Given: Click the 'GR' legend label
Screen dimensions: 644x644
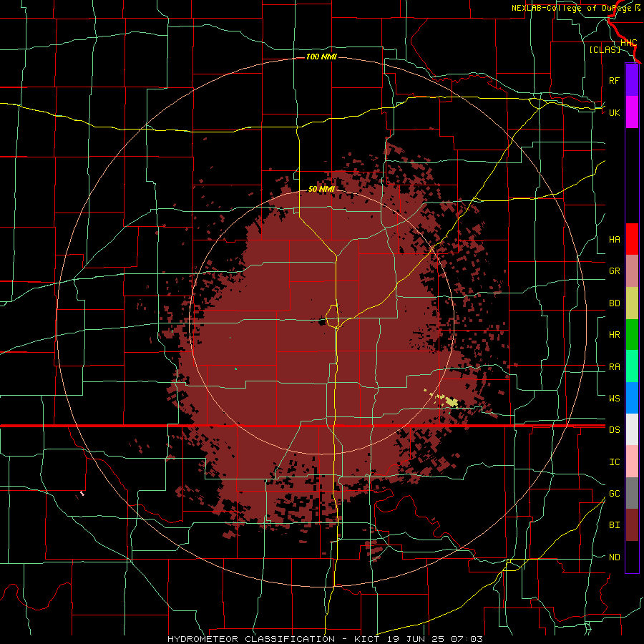Looking at the screenshot, I should (614, 271).
